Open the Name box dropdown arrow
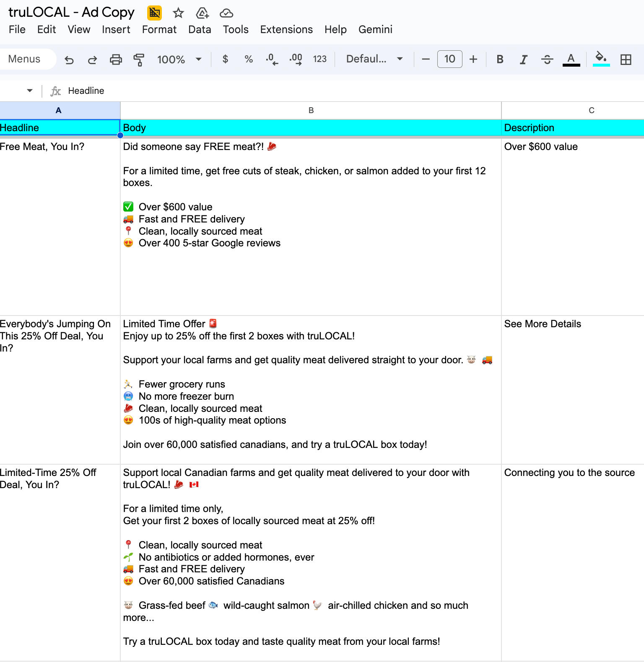Screen dimensions: 644x662 click(x=29, y=91)
